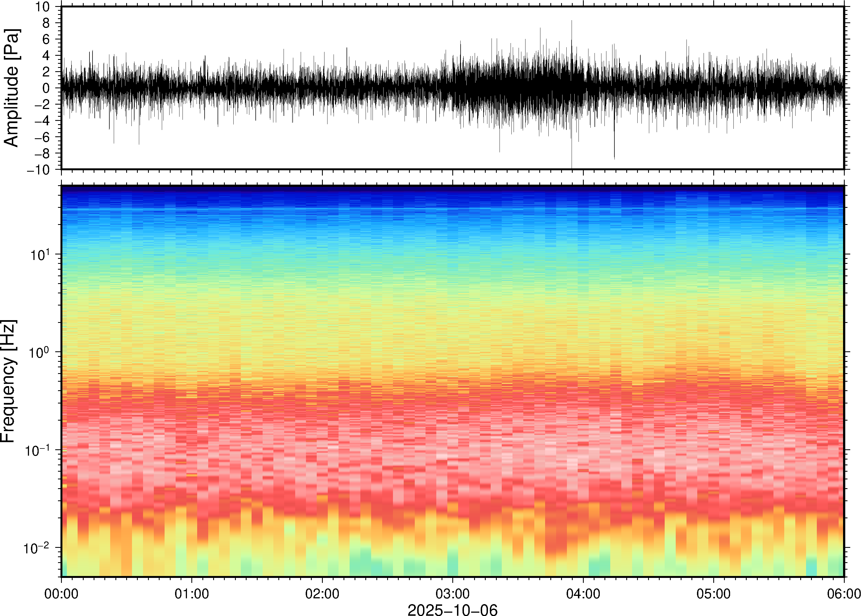The height and width of the screenshot is (616, 861).
Task: Click the 10⁻¹ frequency tick label
Action: pos(37,450)
